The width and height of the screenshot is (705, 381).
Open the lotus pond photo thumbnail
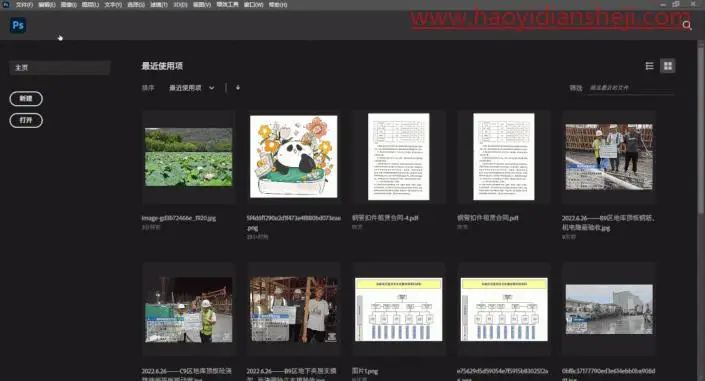pyautogui.click(x=188, y=157)
